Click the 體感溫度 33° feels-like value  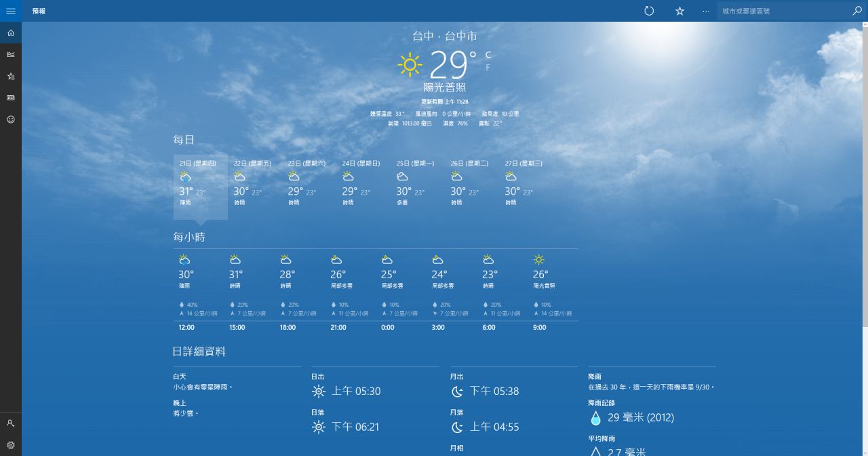(387, 114)
